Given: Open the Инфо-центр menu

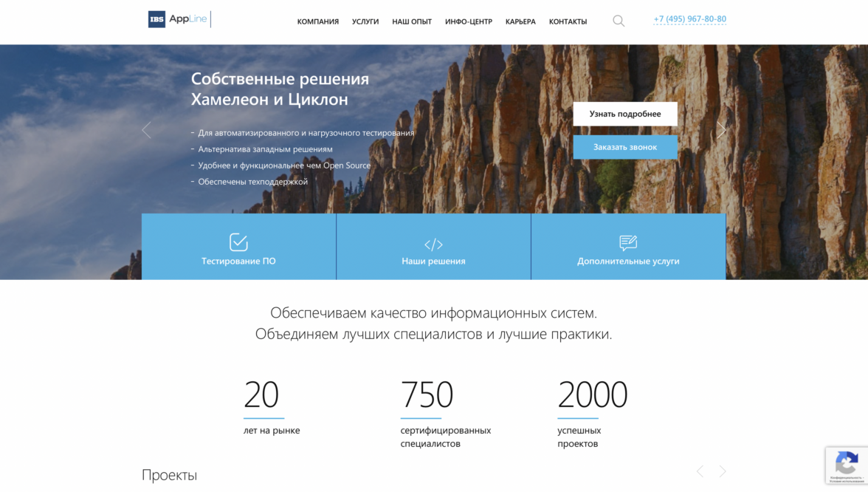Looking at the screenshot, I should pyautogui.click(x=469, y=22).
